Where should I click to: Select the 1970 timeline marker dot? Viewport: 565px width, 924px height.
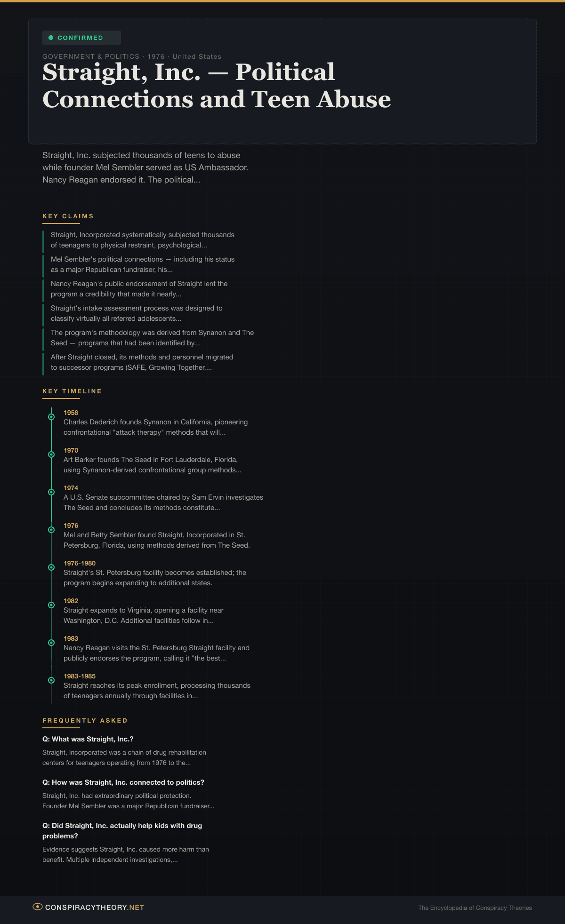point(51,454)
